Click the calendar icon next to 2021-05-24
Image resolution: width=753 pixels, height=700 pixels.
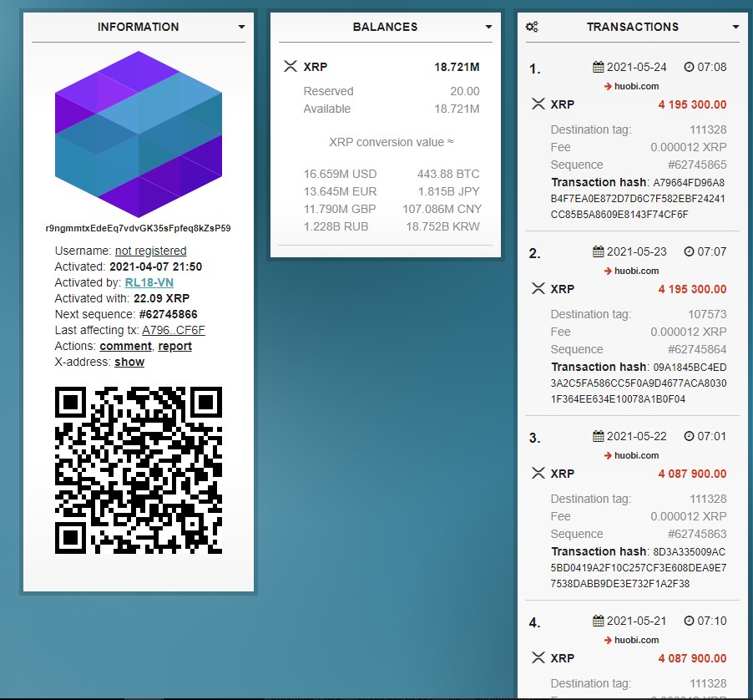click(x=597, y=67)
